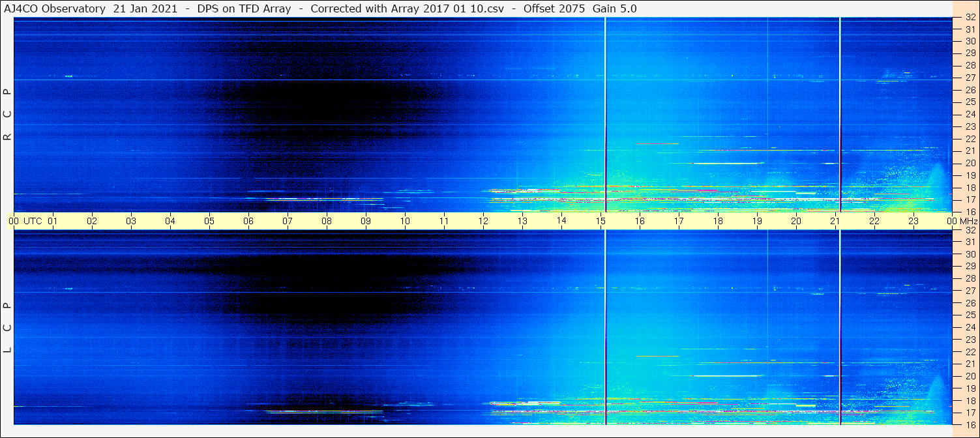Click the 'L C P' panel label

tap(8, 327)
